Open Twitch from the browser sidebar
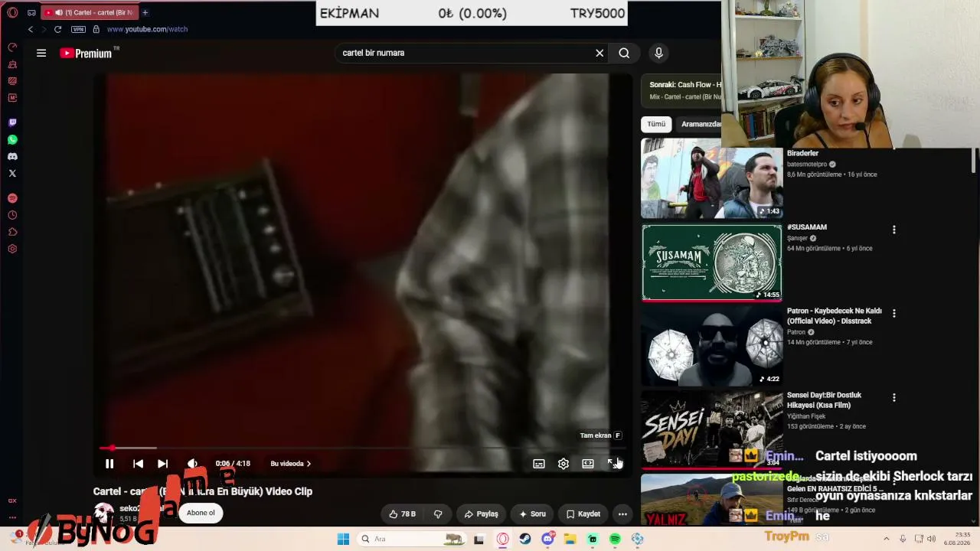This screenshot has height=551, width=980. click(12, 122)
